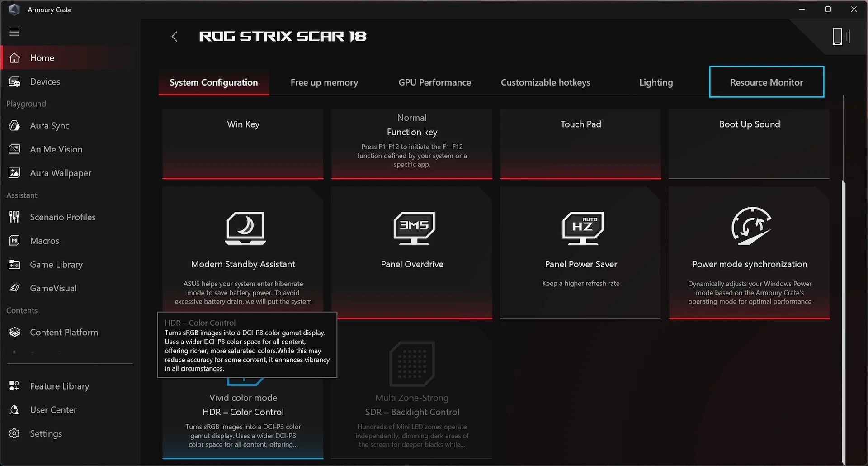Open Aura Wallpaper settings

(60, 173)
